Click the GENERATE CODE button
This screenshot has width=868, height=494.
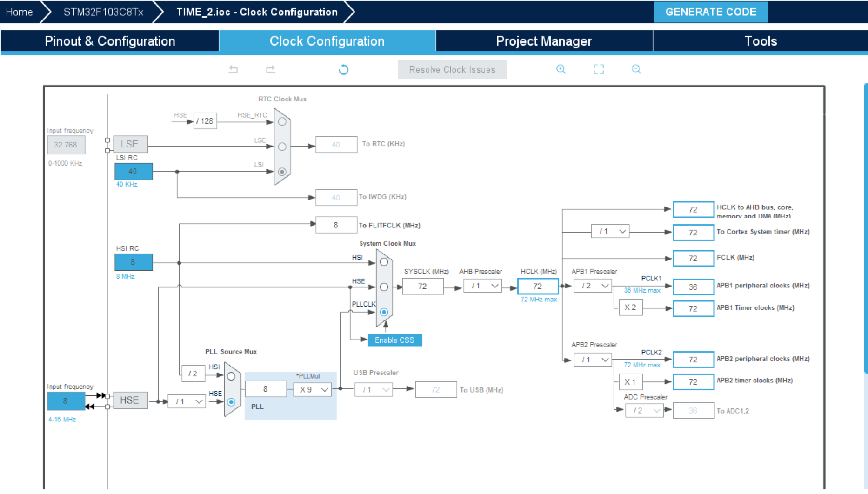[x=711, y=12]
